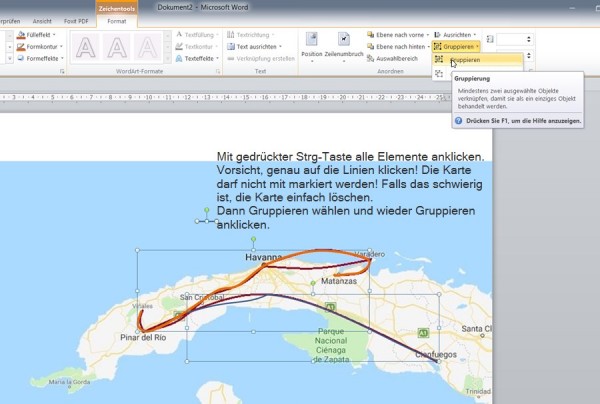
Task: Choose Ebene nach vorne
Action: 398,35
